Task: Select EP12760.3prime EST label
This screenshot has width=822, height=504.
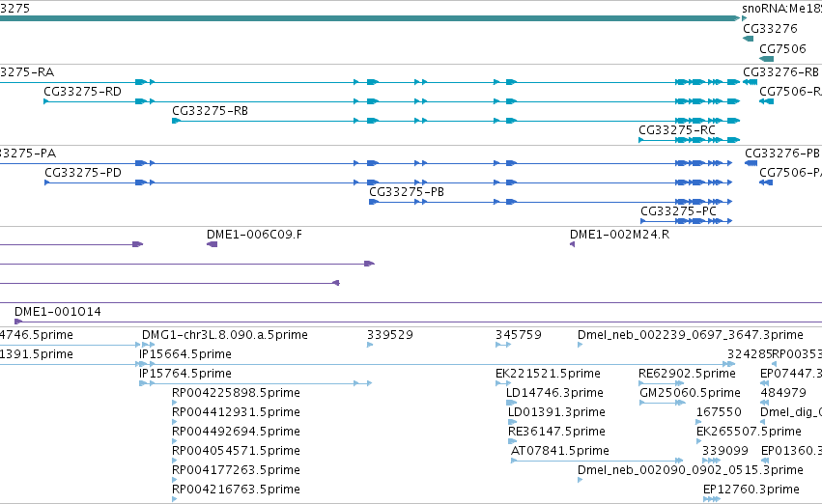Action: click(751, 490)
